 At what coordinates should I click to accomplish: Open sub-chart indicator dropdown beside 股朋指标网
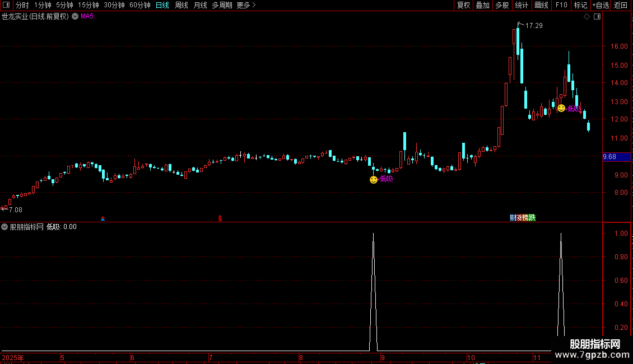(x=4, y=227)
